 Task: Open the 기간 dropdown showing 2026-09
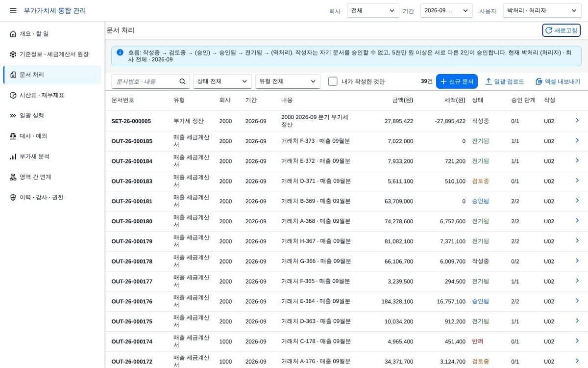(x=446, y=10)
